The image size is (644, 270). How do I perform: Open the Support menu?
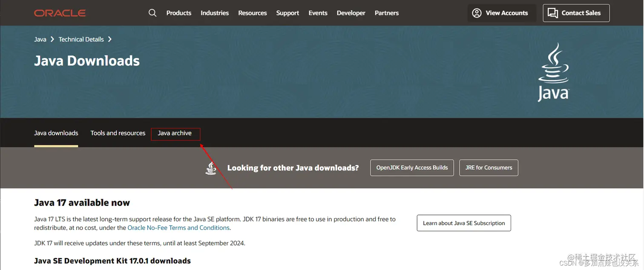click(287, 13)
